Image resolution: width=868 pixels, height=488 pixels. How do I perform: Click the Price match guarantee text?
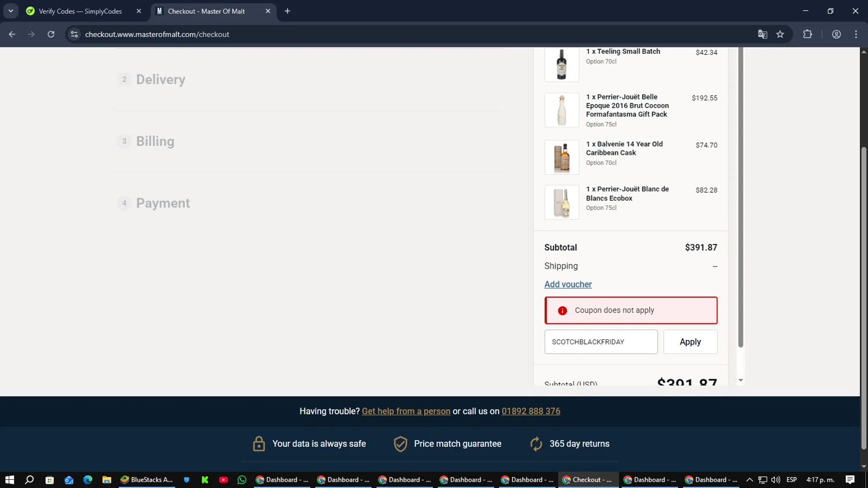click(x=458, y=443)
